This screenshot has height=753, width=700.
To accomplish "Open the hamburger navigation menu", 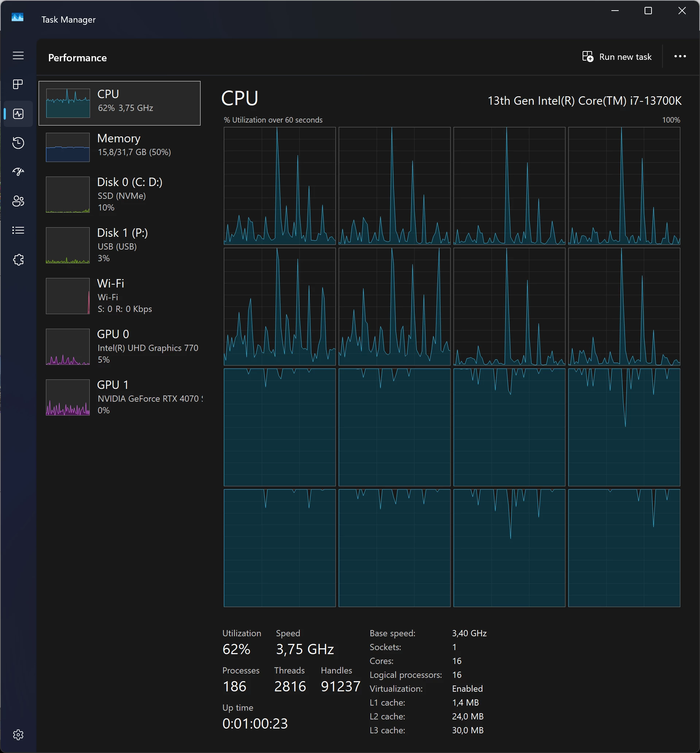I will (18, 56).
